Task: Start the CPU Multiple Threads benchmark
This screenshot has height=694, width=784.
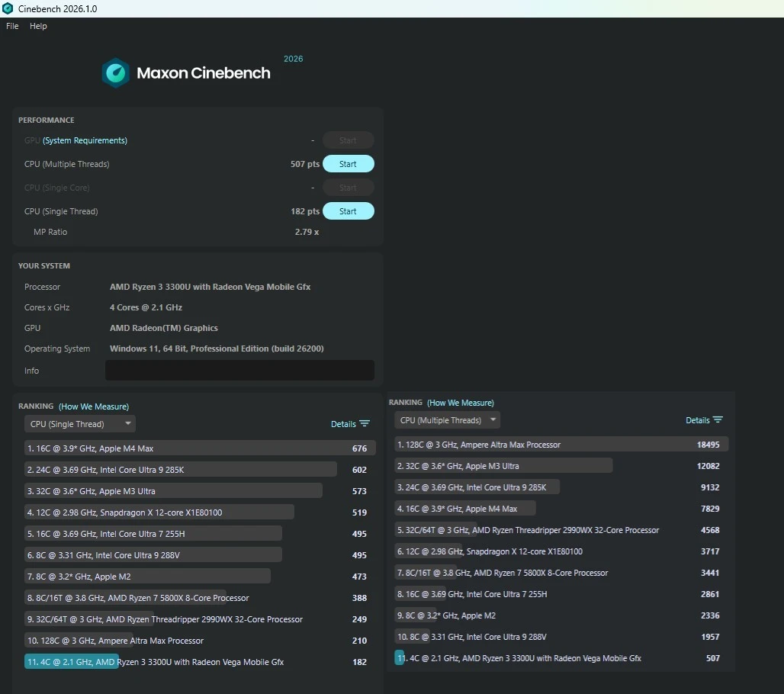Action: pos(348,164)
